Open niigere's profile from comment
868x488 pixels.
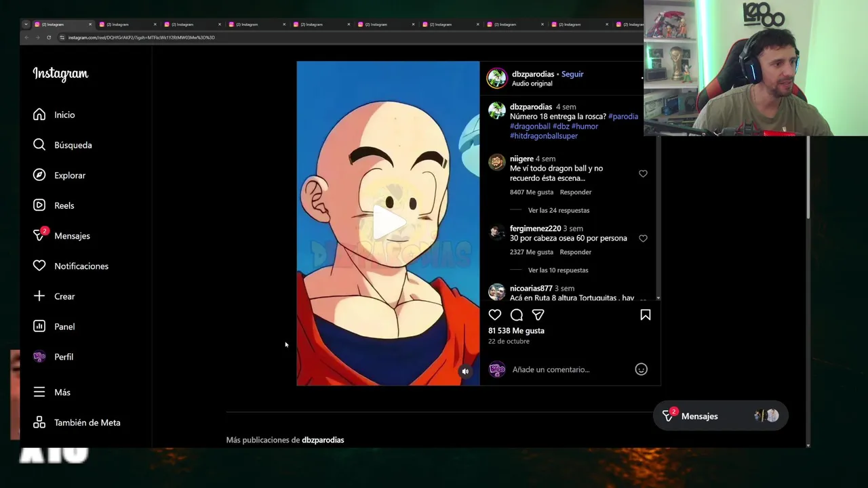tap(521, 159)
